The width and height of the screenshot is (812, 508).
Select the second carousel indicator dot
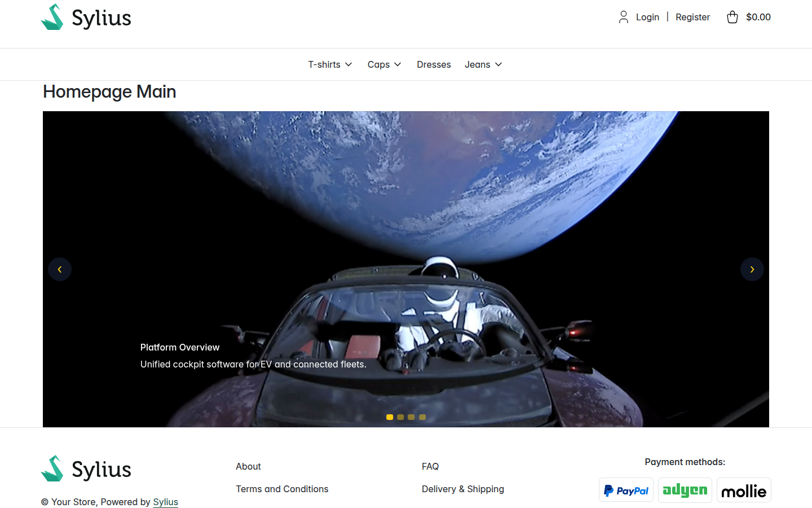click(400, 417)
